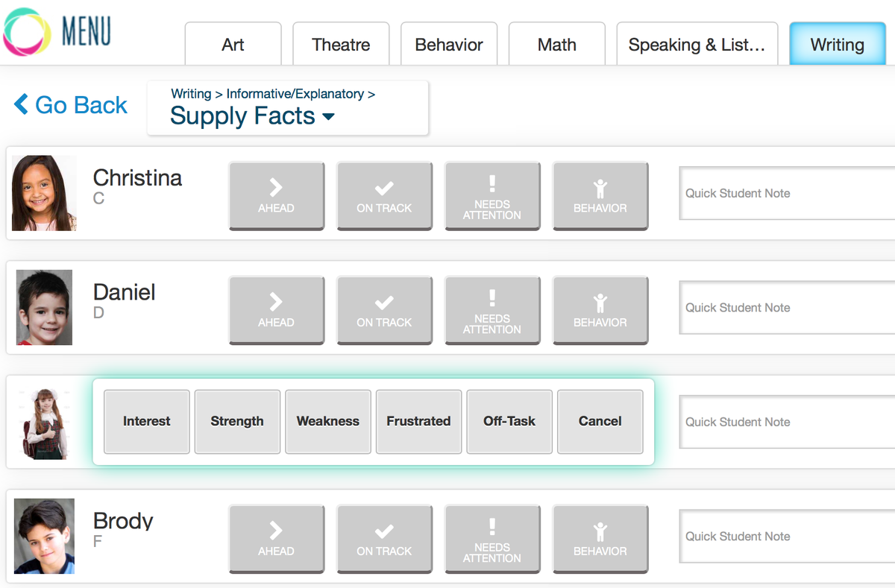Screen dimensions: 895x588
Task: Select Interest for the highlighted student
Action: click(x=146, y=421)
